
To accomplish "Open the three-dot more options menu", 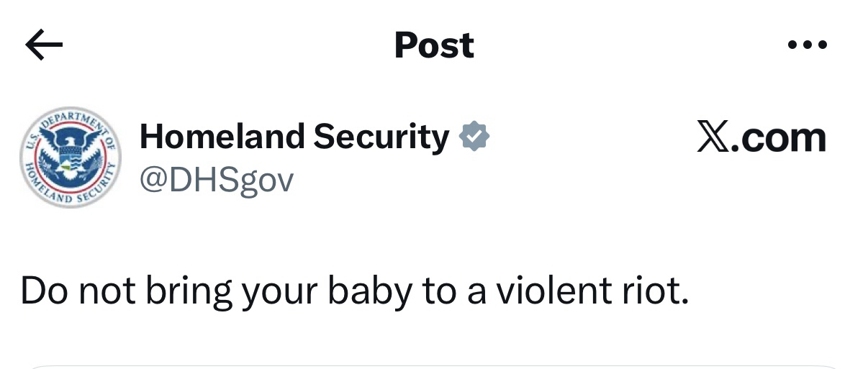I will pyautogui.click(x=808, y=45).
